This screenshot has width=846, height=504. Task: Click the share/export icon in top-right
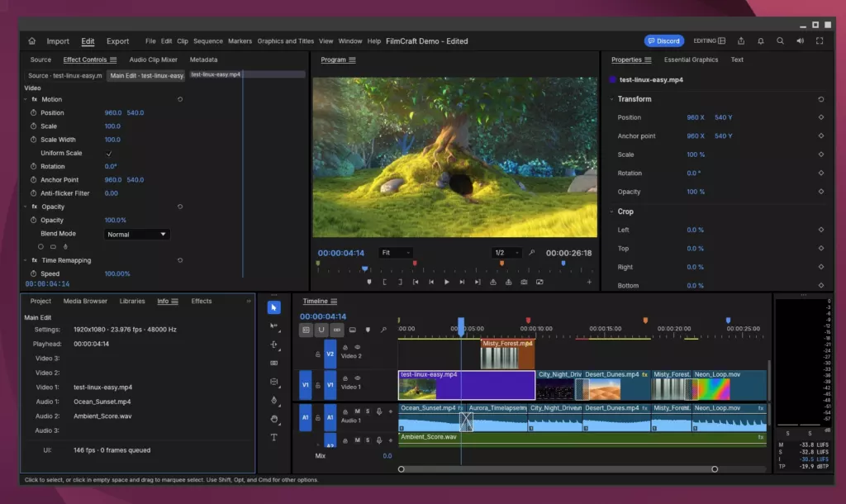tap(741, 41)
